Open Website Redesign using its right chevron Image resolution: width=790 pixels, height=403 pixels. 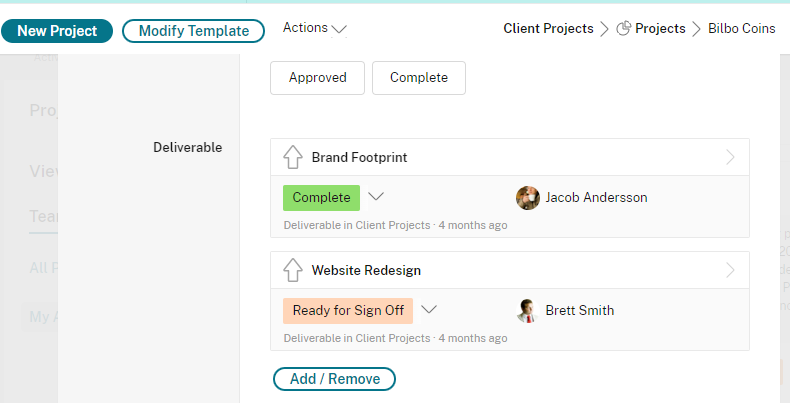pyautogui.click(x=730, y=270)
